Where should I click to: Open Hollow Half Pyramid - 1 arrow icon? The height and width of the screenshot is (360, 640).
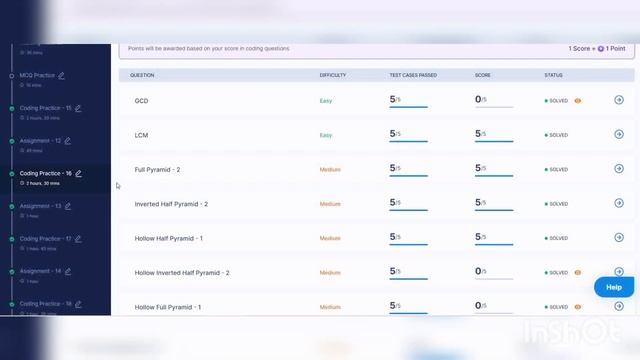[619, 237]
